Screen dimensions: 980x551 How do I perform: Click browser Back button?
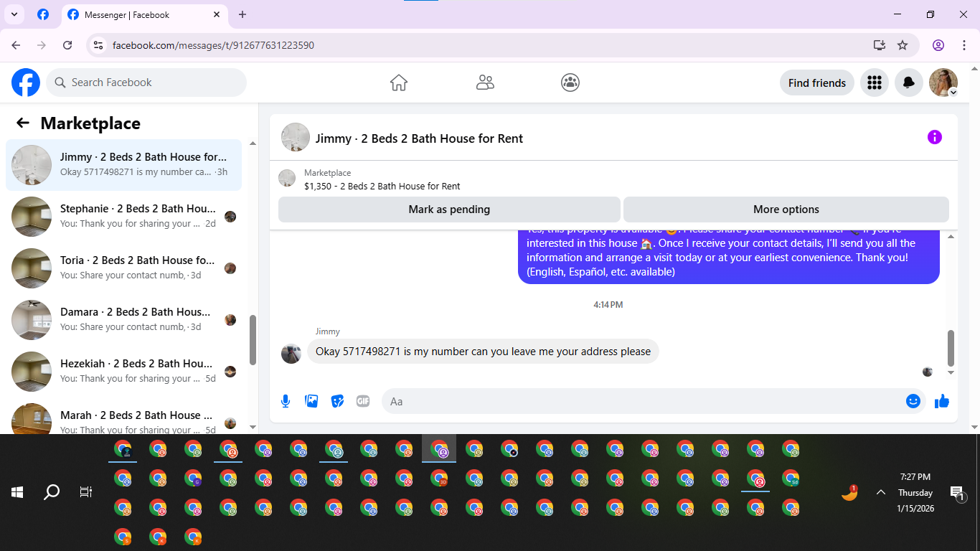tap(16, 45)
